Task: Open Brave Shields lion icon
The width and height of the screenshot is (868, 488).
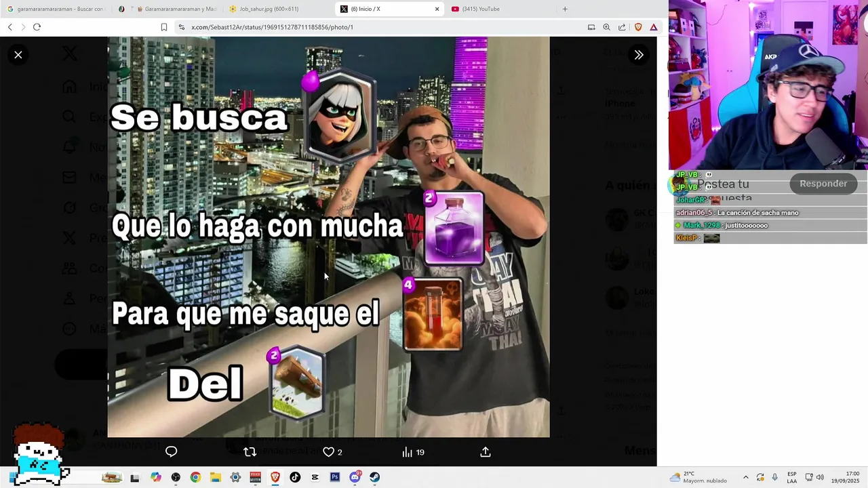Action: pyautogui.click(x=638, y=27)
